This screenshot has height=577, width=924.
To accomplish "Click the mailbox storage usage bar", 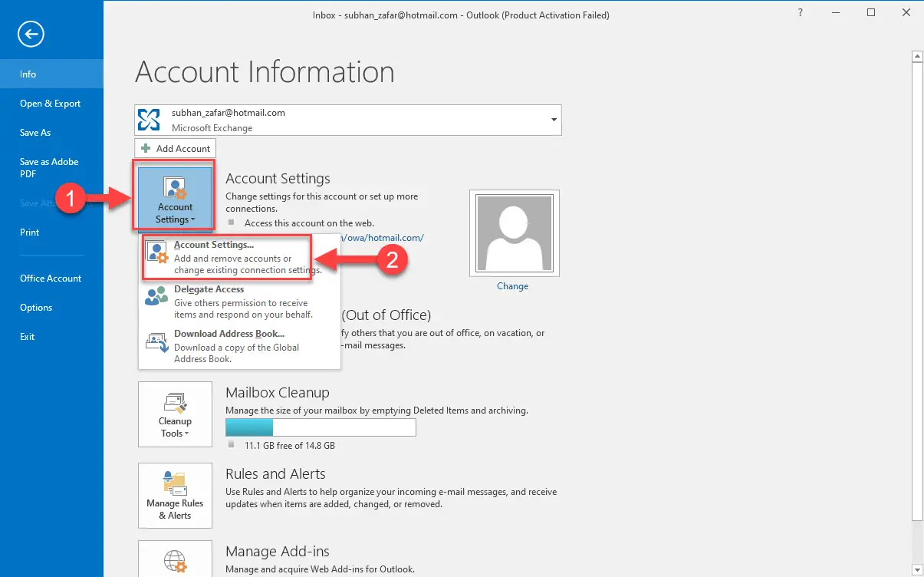I will coord(321,427).
